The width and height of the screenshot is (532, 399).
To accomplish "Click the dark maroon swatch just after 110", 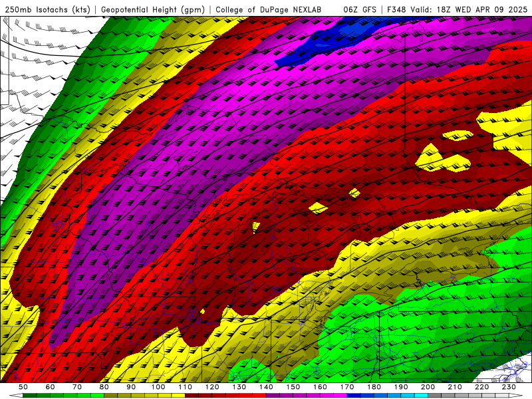I will pos(192,396).
